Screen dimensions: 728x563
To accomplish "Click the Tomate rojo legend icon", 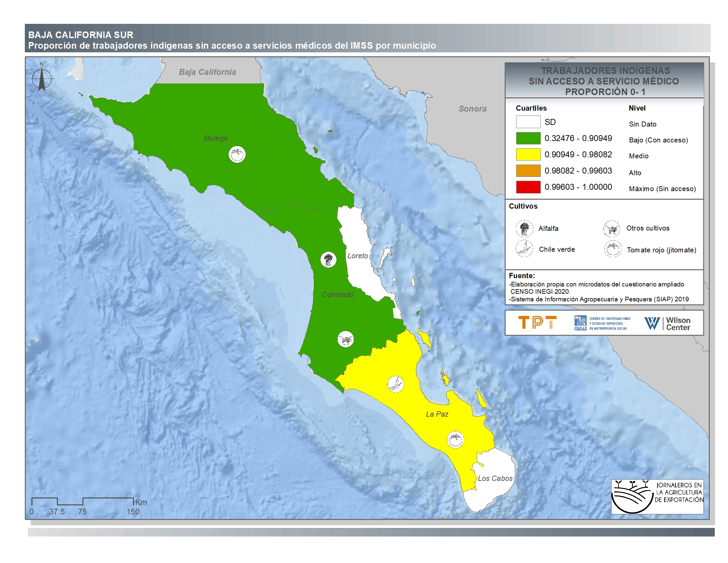I will (613, 249).
